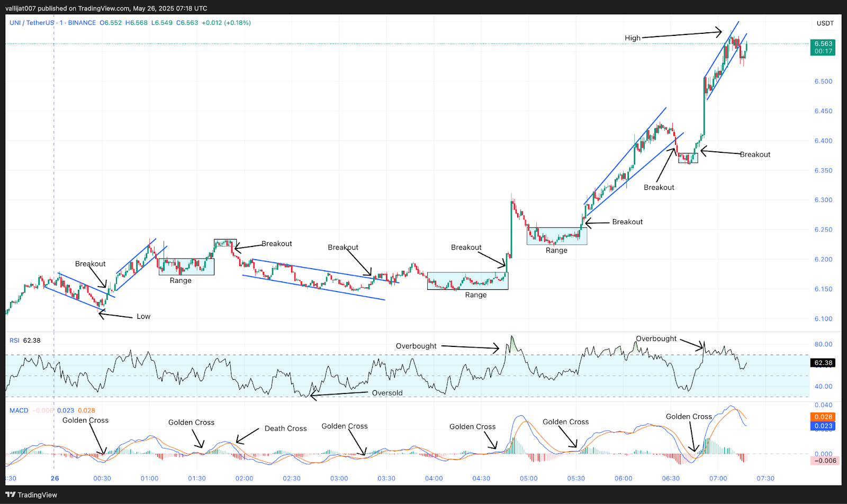Click the 6.400 price axis level
The image size is (847, 504).
[x=823, y=141]
